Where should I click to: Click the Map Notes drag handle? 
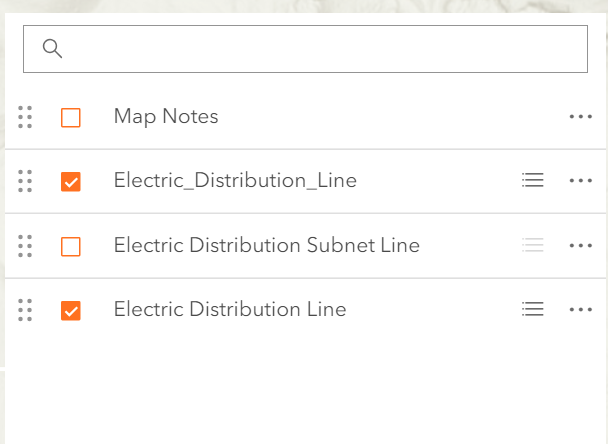[x=26, y=117]
